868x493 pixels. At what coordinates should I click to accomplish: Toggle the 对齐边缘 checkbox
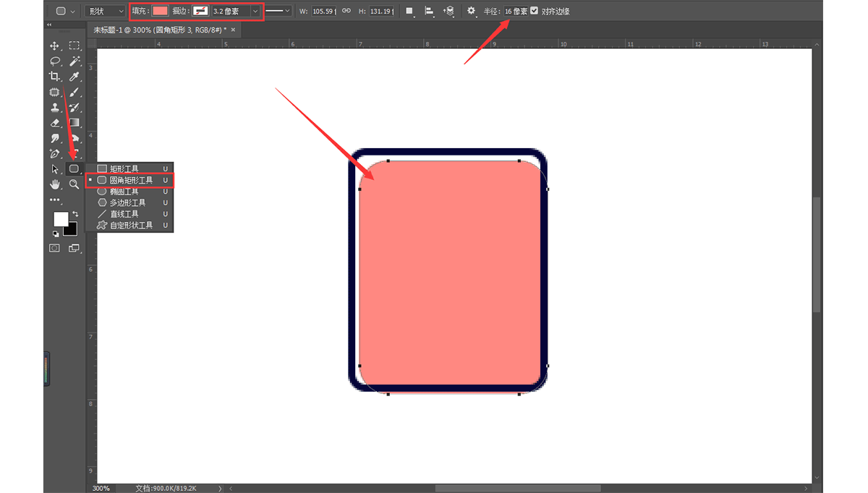[535, 11]
